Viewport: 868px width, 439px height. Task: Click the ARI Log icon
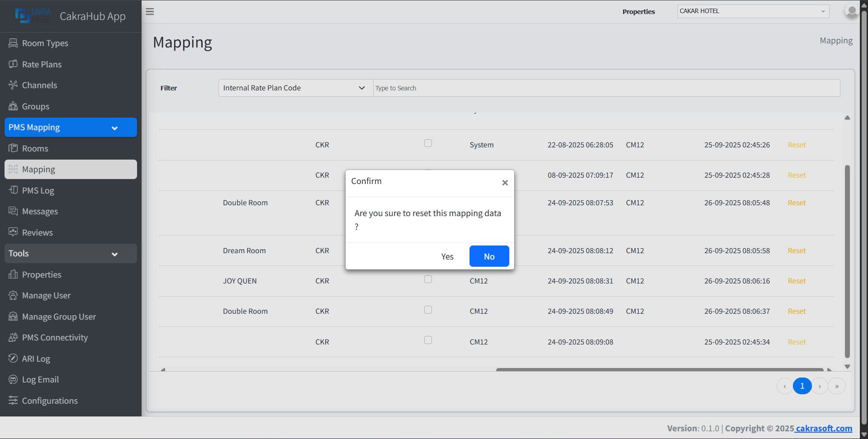tap(13, 359)
